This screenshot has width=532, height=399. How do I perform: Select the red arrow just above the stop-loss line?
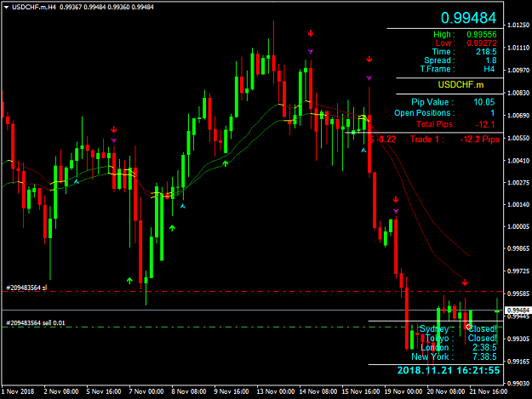click(465, 282)
